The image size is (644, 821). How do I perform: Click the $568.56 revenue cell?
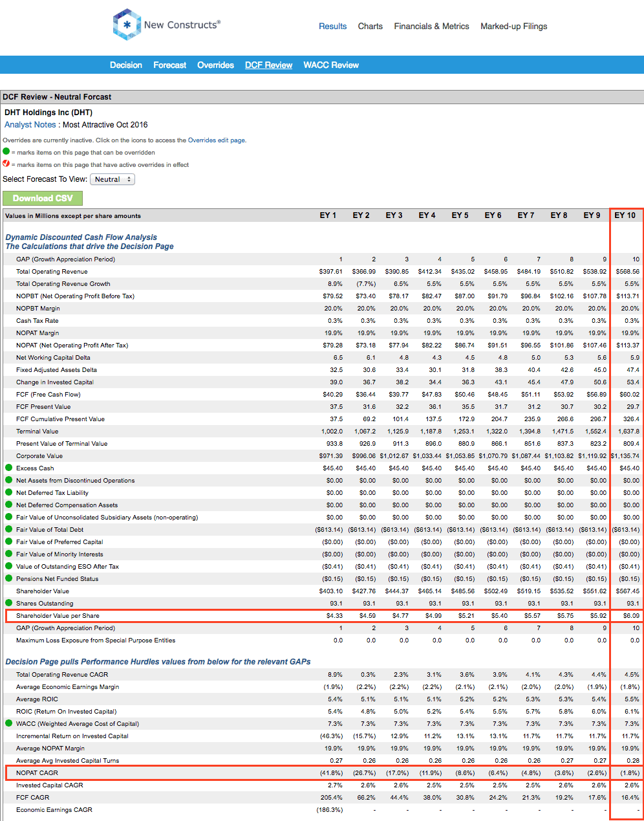pyautogui.click(x=628, y=272)
